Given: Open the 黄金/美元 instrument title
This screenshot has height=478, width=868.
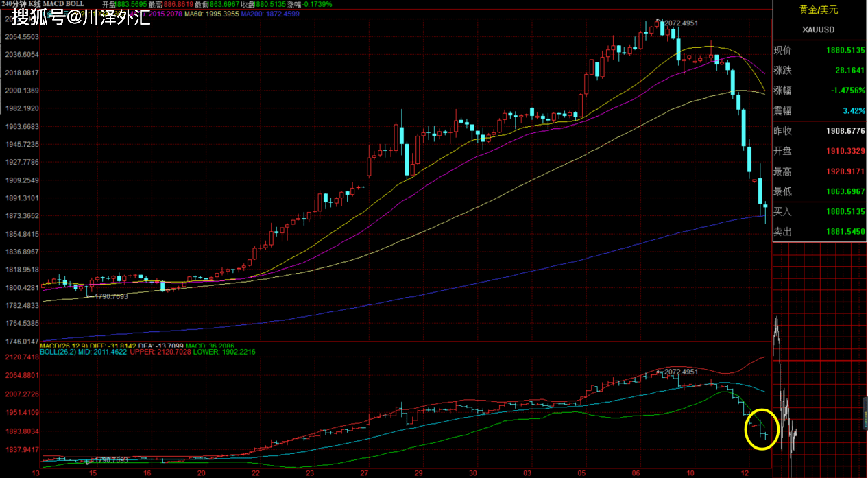Looking at the screenshot, I should [x=819, y=10].
